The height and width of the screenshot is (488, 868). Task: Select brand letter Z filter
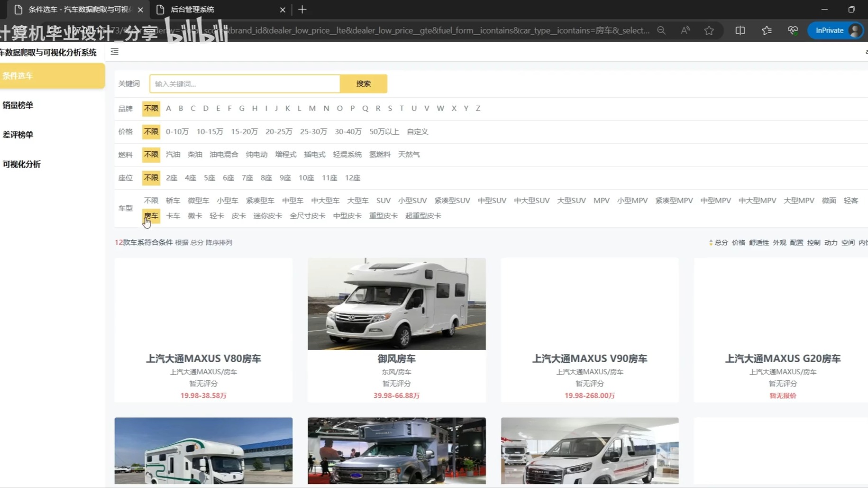coord(478,108)
